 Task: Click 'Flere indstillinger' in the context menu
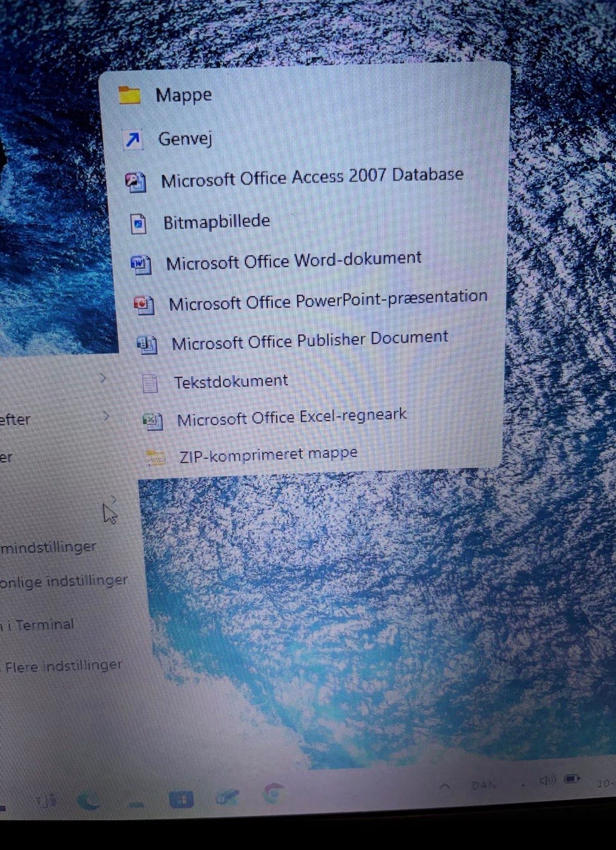[64, 666]
